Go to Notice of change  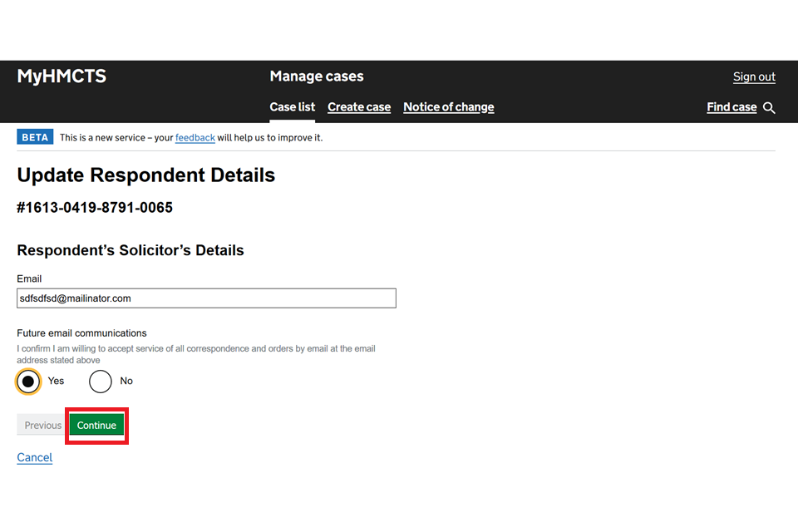[x=448, y=107]
